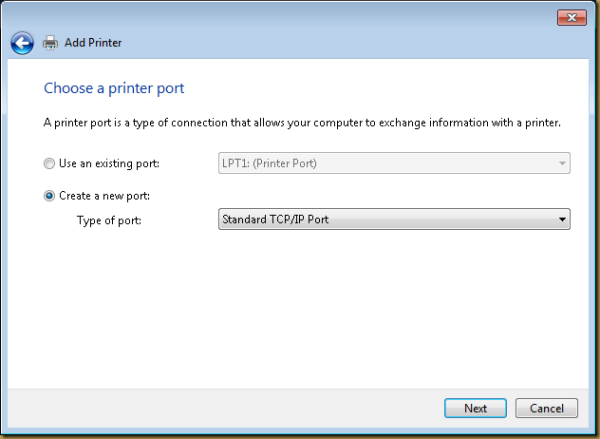Click the 'Type of port:' label

[109, 219]
